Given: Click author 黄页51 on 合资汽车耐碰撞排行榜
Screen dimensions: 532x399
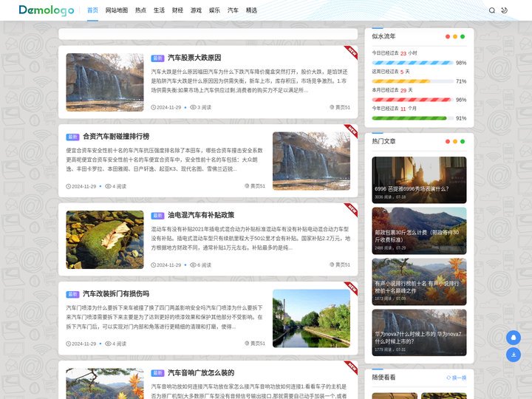Looking at the screenshot, I should click(x=255, y=186).
